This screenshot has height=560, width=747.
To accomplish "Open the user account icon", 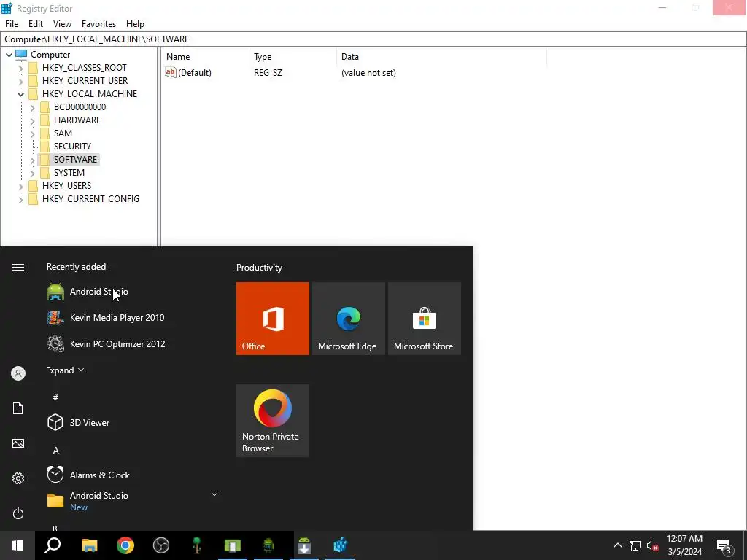I will 18,373.
